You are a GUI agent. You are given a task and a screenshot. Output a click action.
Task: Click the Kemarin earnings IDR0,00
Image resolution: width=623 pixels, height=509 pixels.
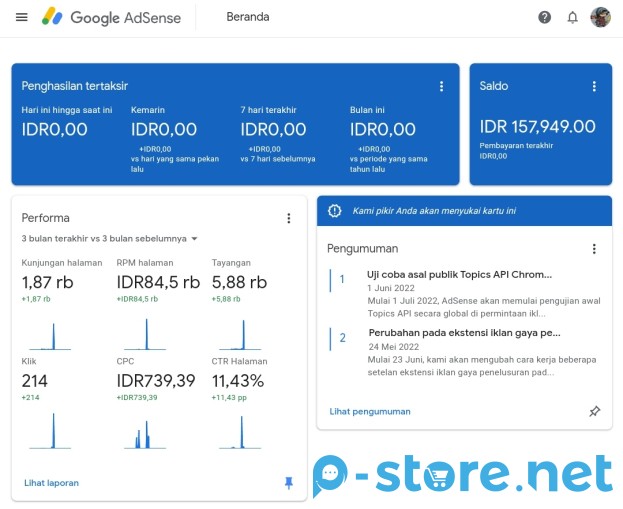click(x=164, y=130)
